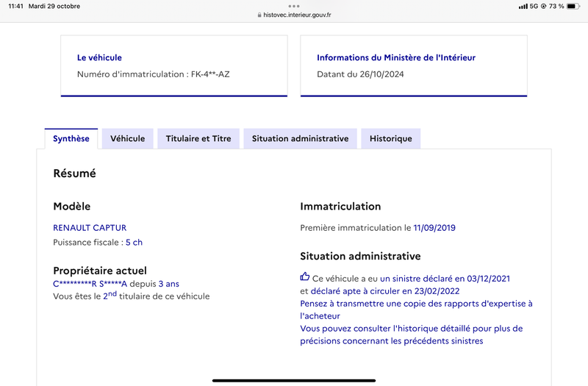Viewport: 588px width, 386px height.
Task: Tap the padlock icon beside the URL
Action: click(x=259, y=15)
